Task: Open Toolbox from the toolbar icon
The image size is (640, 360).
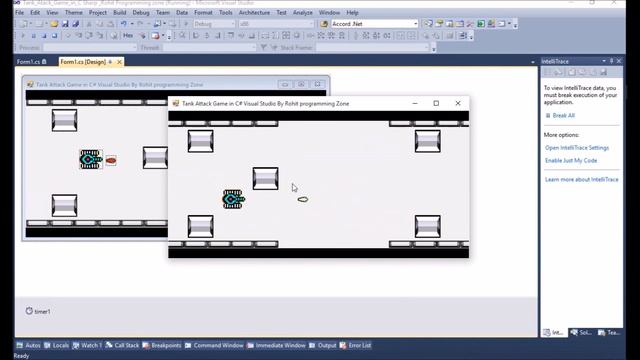Action: coord(470,24)
